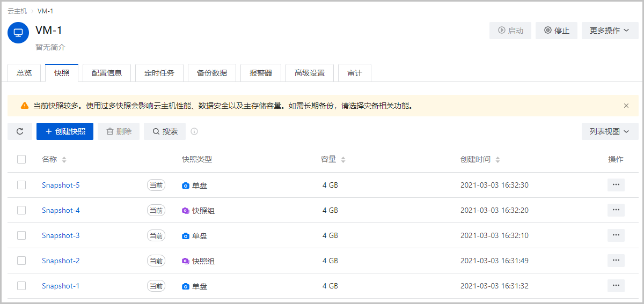Open actions menu for Snapshot-5
Image resolution: width=644 pixels, height=304 pixels.
pyautogui.click(x=616, y=185)
